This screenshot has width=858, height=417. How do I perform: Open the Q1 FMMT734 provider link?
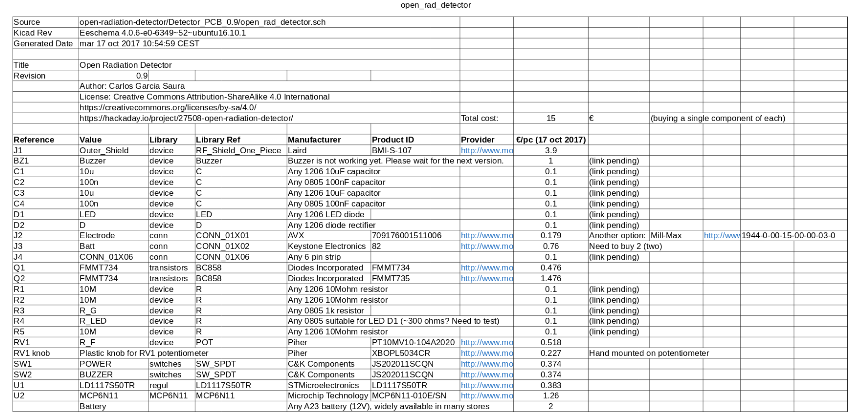coord(486,268)
